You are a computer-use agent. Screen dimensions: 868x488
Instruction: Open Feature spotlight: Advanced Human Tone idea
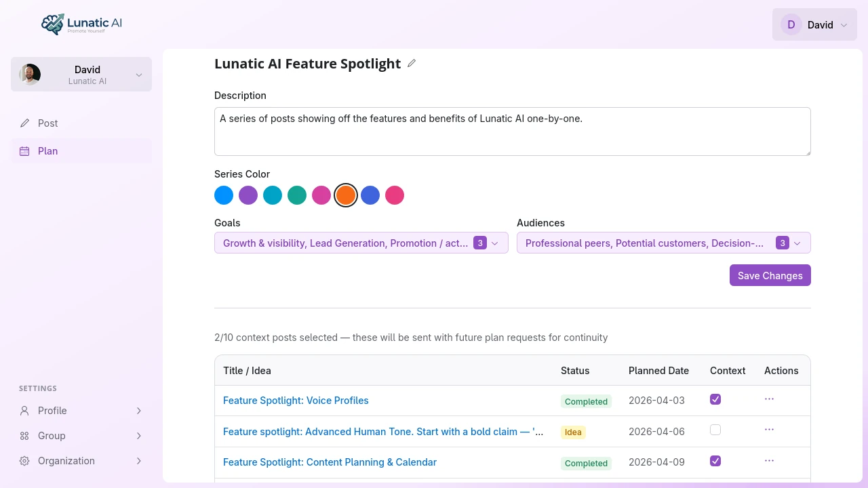pos(383,432)
